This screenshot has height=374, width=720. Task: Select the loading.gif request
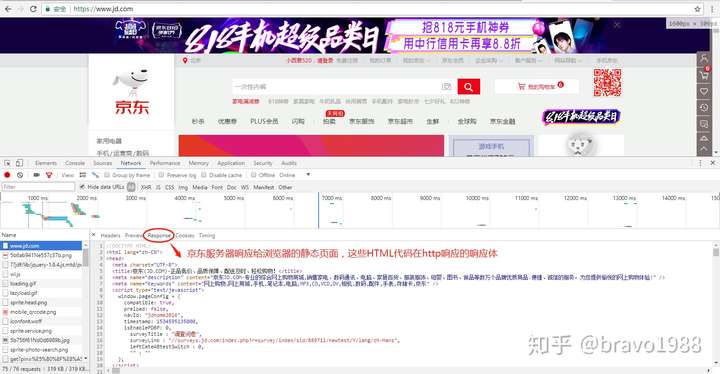point(41,283)
